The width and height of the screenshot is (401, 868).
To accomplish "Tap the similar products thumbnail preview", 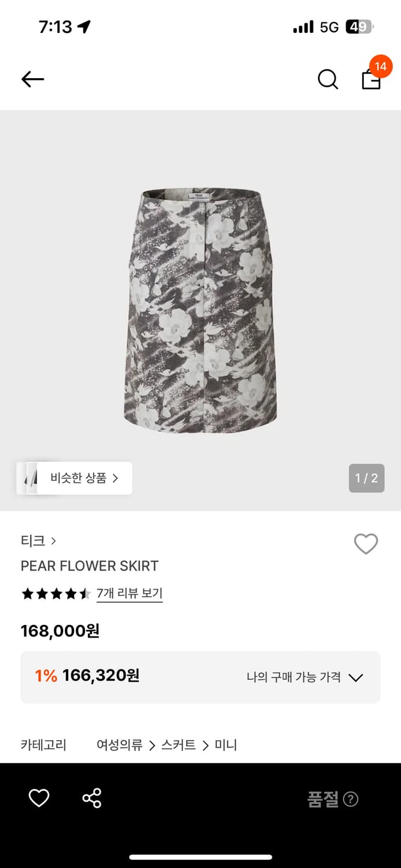I will pyautogui.click(x=28, y=478).
